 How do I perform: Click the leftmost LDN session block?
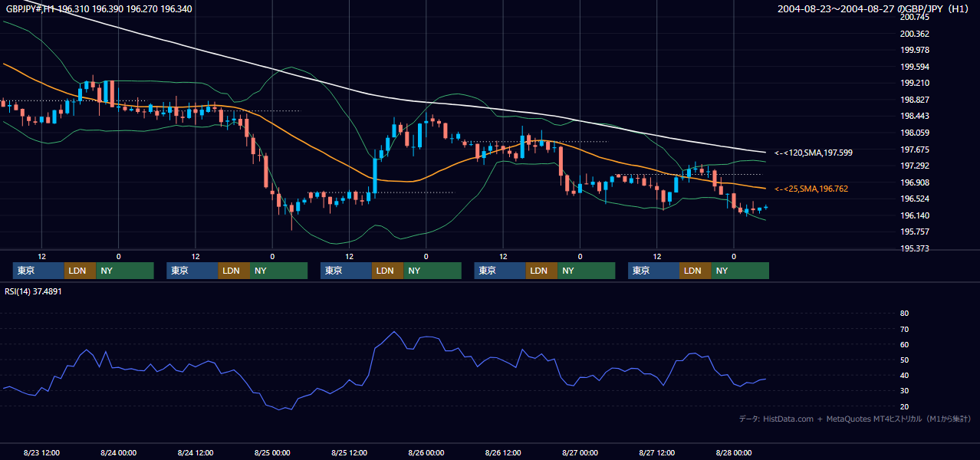pos(80,271)
